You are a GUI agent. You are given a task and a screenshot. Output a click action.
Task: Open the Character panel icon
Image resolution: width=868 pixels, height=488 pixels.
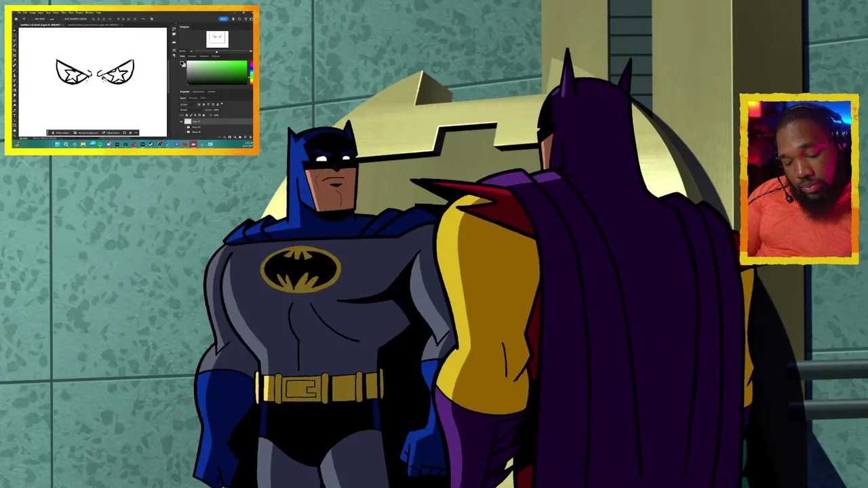point(174,50)
